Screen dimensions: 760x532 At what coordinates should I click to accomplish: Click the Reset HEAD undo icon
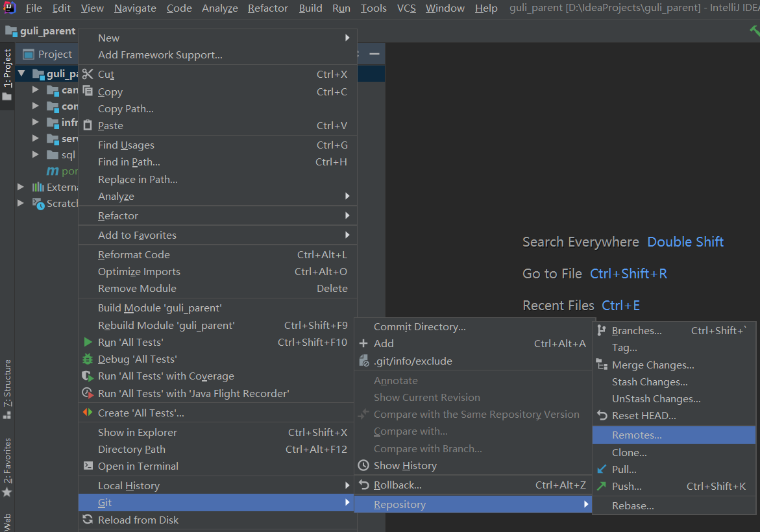pyautogui.click(x=602, y=415)
